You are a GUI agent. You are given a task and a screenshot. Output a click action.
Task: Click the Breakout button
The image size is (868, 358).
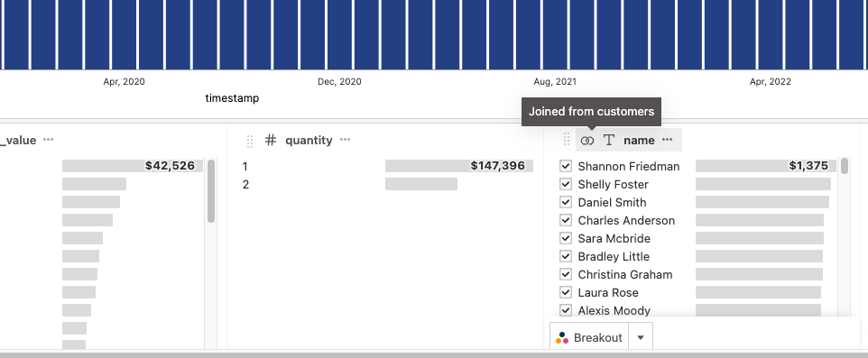[x=589, y=337]
